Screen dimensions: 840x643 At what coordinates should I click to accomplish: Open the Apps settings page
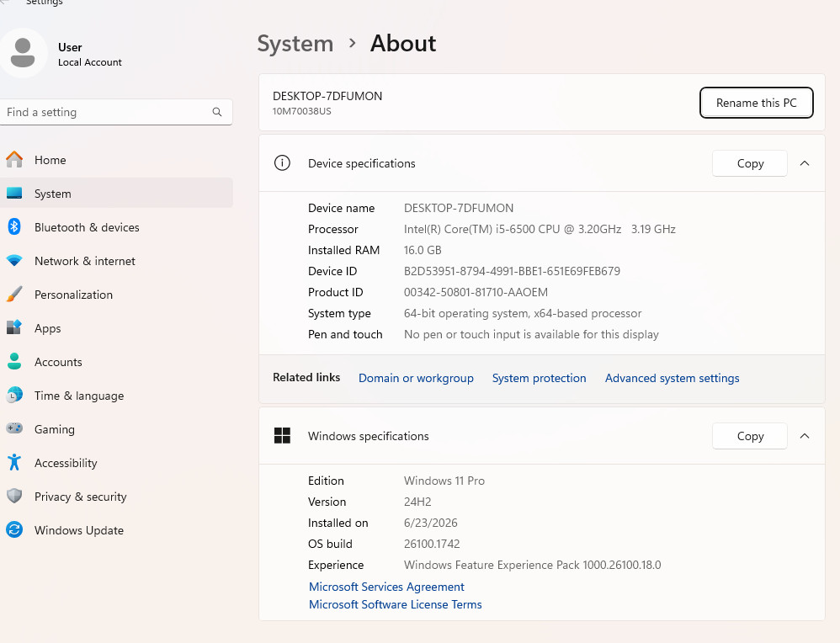tap(116, 328)
